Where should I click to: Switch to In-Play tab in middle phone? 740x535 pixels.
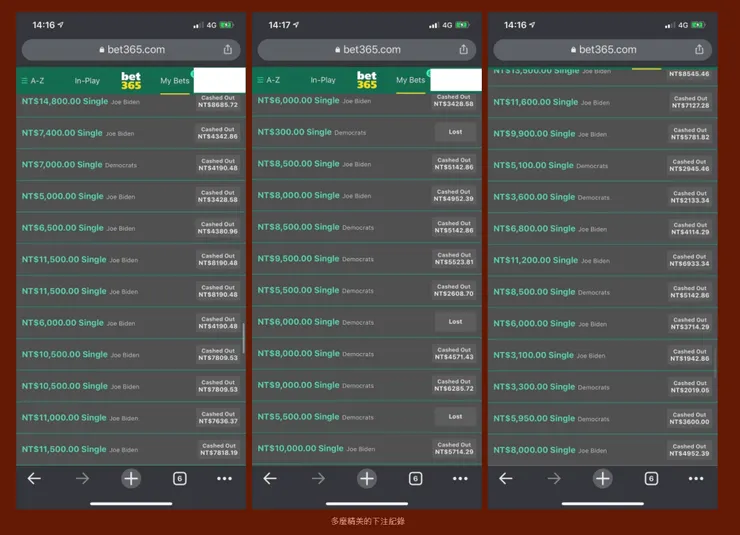point(323,80)
